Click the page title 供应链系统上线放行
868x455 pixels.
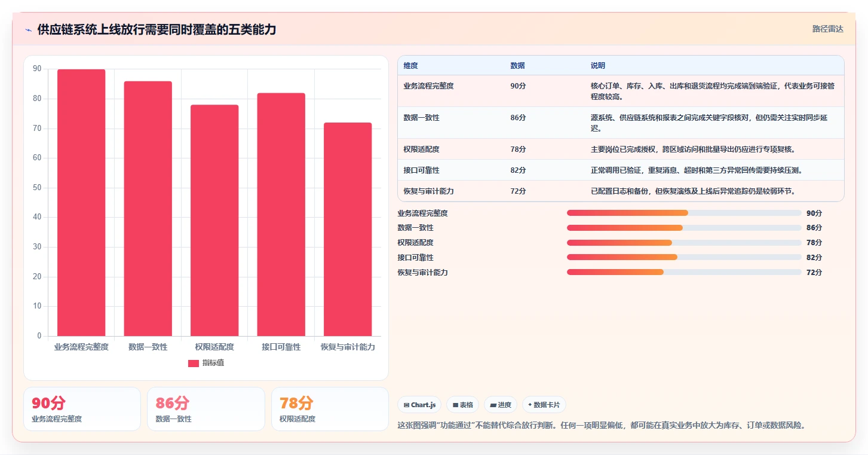point(157,30)
